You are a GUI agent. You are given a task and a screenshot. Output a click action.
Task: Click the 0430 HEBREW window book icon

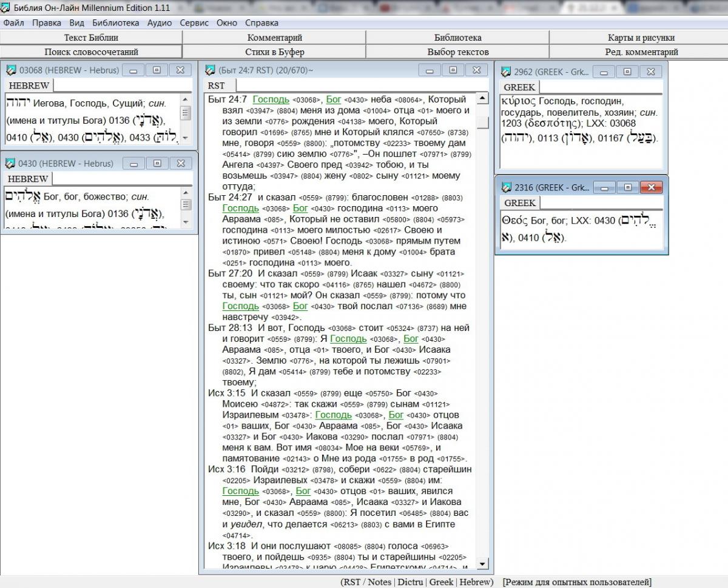click(x=10, y=164)
